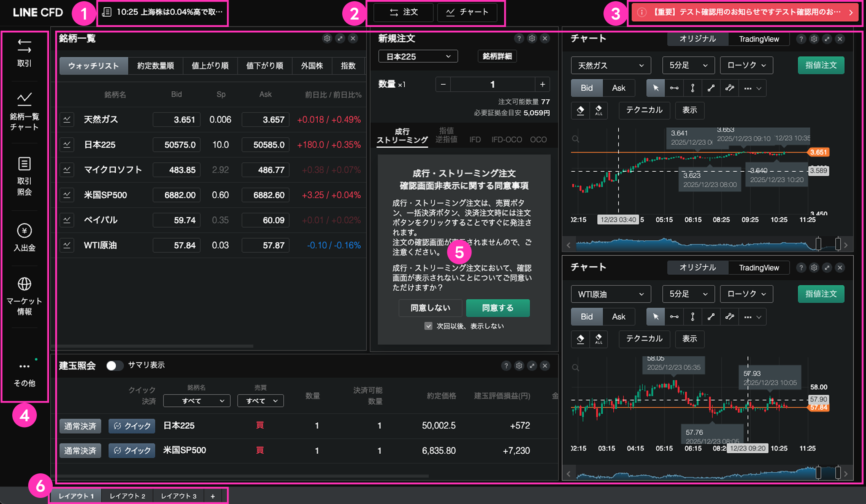Click help icon in 新規注文 panel

point(519,38)
